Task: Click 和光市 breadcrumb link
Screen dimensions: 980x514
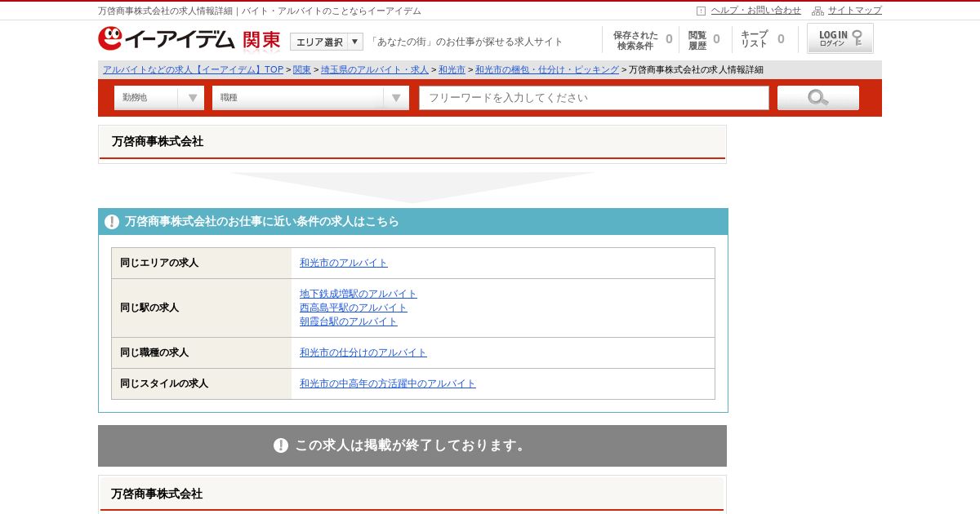Action: [452, 69]
